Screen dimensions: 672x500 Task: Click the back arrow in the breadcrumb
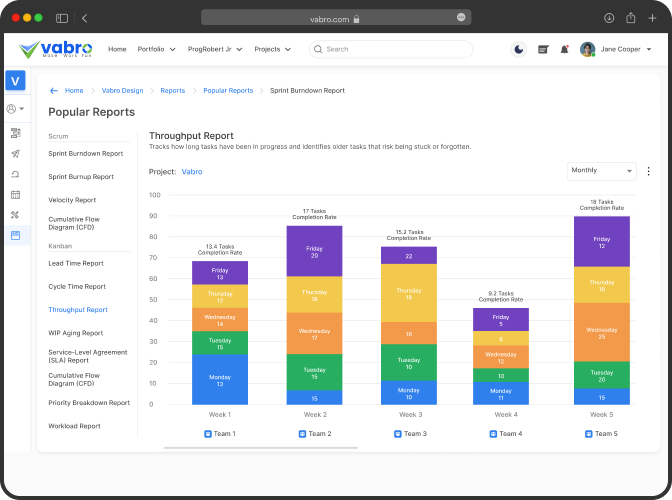tap(54, 91)
